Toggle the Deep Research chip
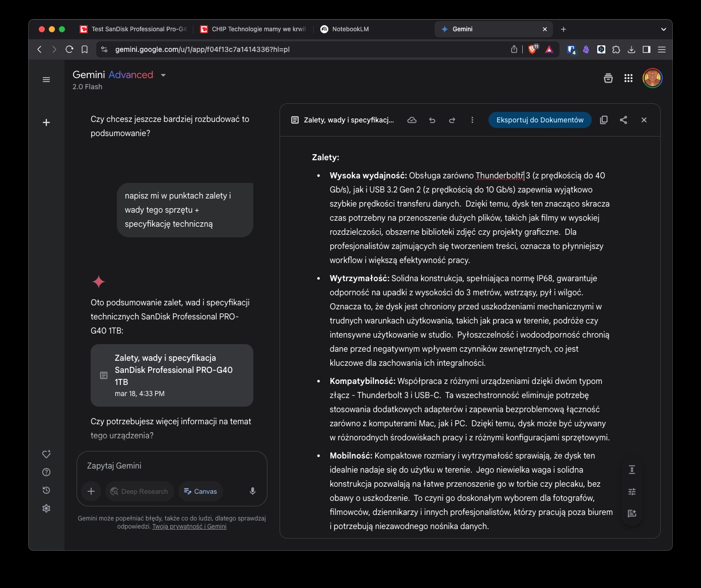Screen dimensions: 701x588 tap(139, 491)
